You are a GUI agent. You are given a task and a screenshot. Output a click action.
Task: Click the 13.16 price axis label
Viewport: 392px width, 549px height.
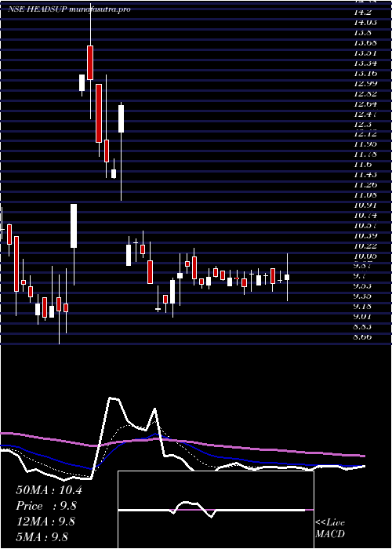[x=365, y=74]
